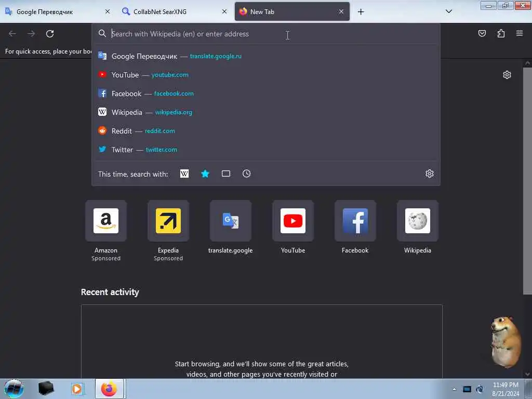Click the hamster desktop mascot
Image resolution: width=532 pixels, height=399 pixels.
pyautogui.click(x=505, y=342)
